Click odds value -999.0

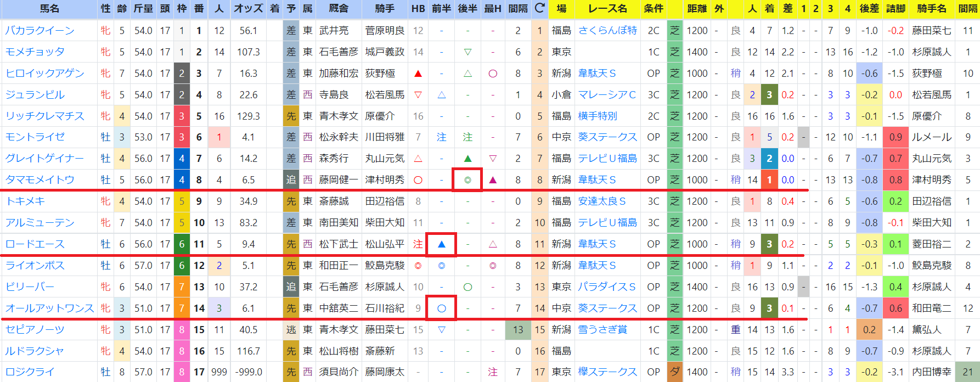coord(249,372)
